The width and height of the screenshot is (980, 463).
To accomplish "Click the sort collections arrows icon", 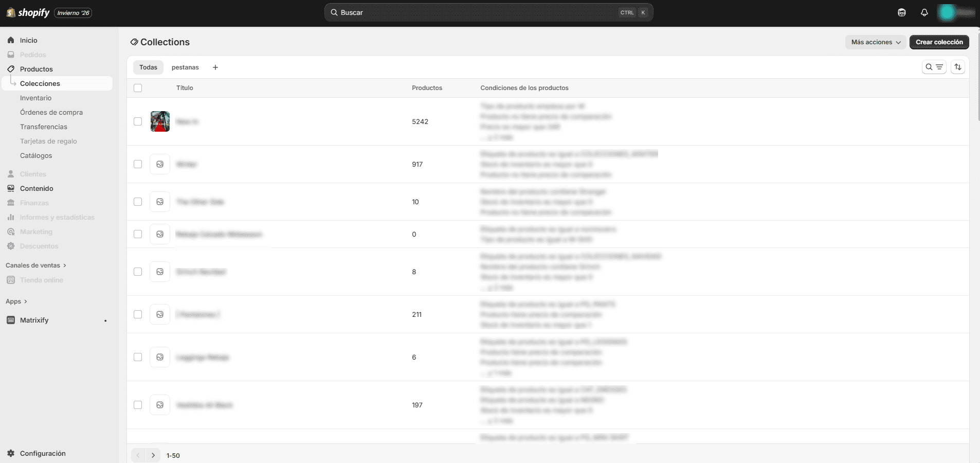I will 957,67.
